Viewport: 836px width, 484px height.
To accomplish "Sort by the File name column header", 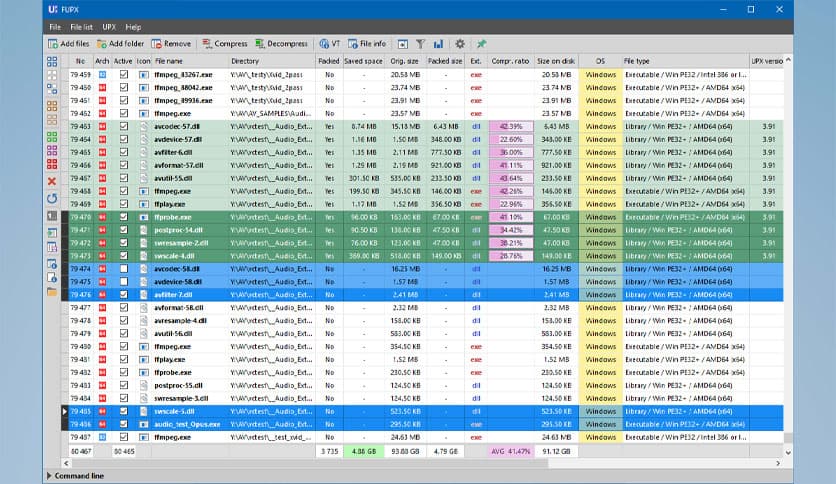I will click(190, 61).
